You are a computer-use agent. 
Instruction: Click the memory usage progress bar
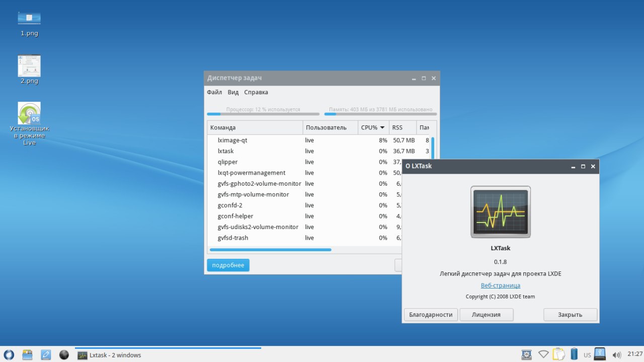[x=380, y=114]
